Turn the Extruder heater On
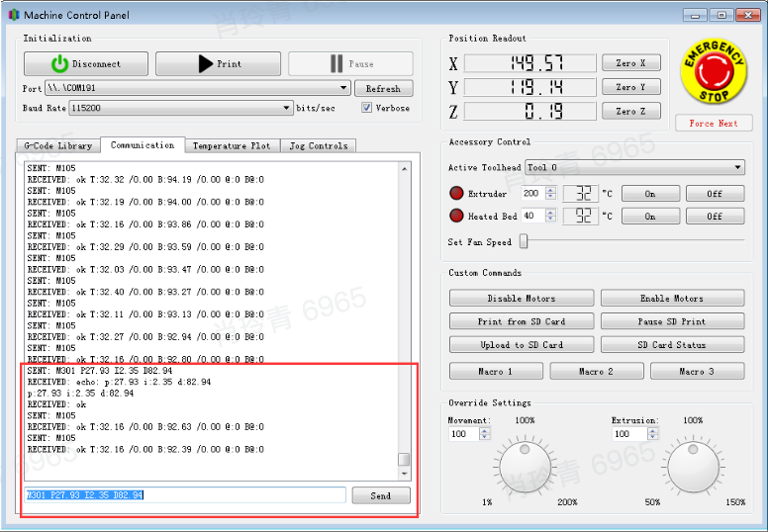Image resolution: width=768 pixels, height=532 pixels. point(649,194)
